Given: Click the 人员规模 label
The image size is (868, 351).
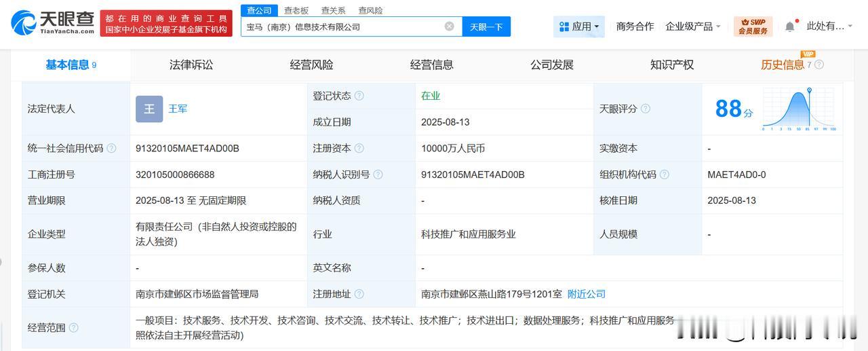Looking at the screenshot, I should 618,234.
